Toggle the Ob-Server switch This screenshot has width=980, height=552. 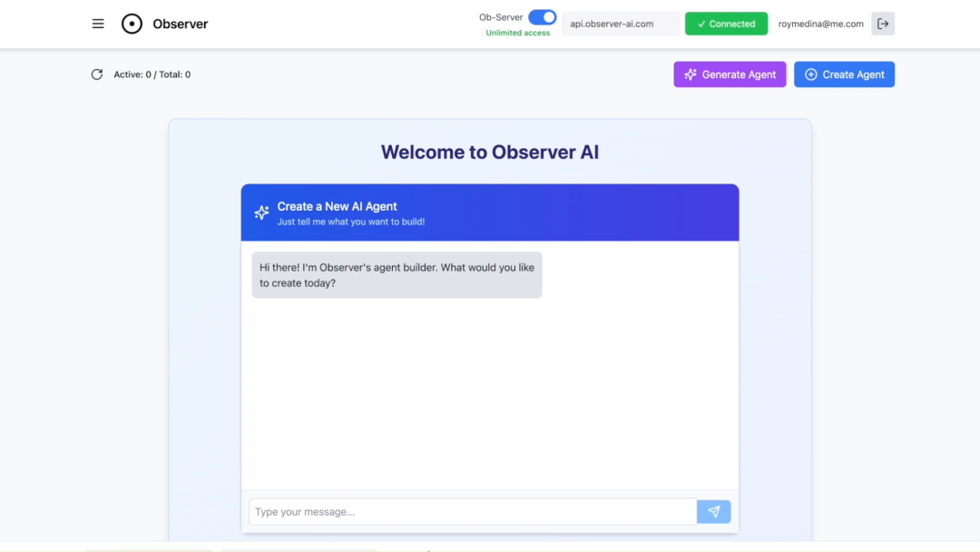click(542, 17)
